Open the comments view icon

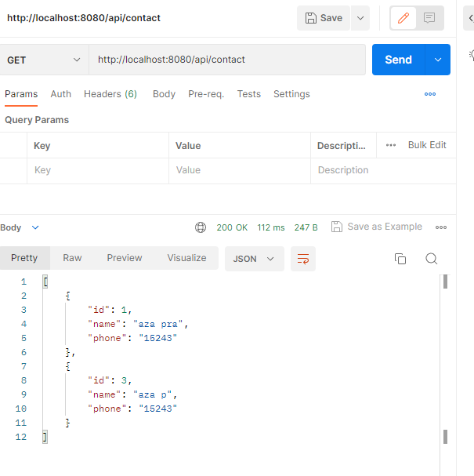[429, 18]
